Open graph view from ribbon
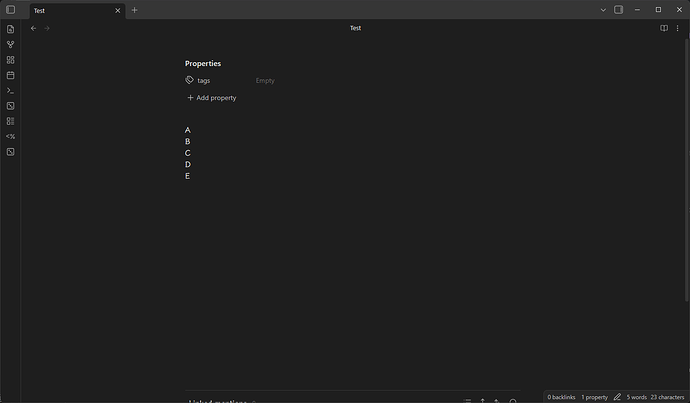 (x=11, y=44)
